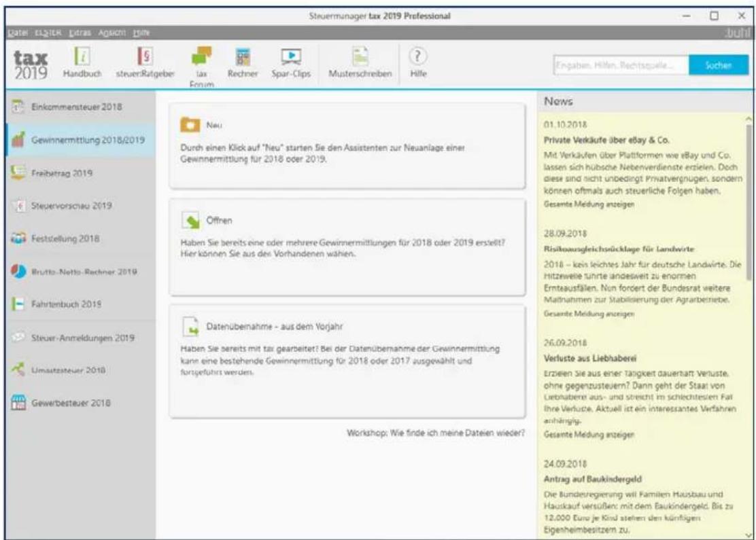Click headline Risikoausgleichsrücklage für Landwirte
The width and height of the screenshot is (756, 540).
tap(619, 249)
